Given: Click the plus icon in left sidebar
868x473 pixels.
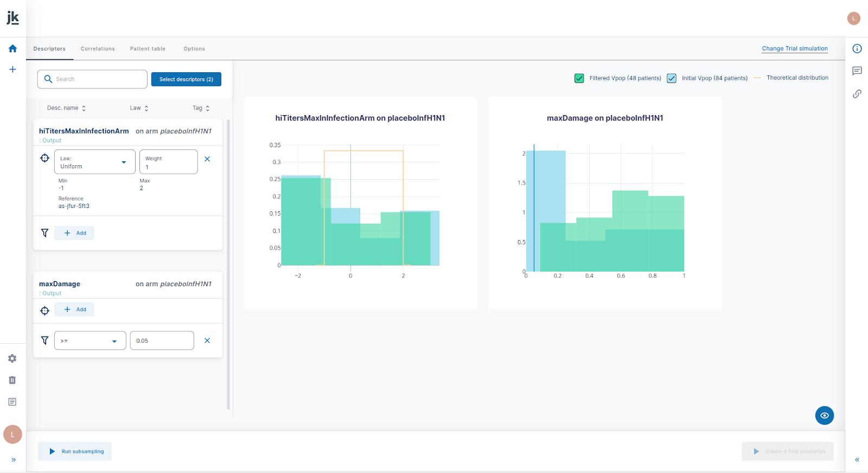Looking at the screenshot, I should tap(12, 70).
